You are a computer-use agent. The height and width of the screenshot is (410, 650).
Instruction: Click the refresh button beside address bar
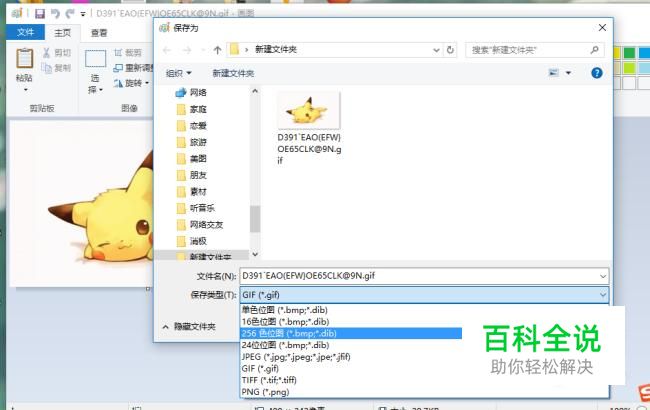click(450, 50)
